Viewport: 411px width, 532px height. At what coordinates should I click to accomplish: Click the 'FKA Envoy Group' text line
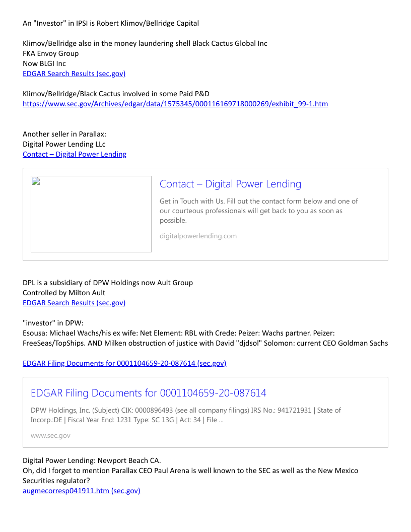50,53
